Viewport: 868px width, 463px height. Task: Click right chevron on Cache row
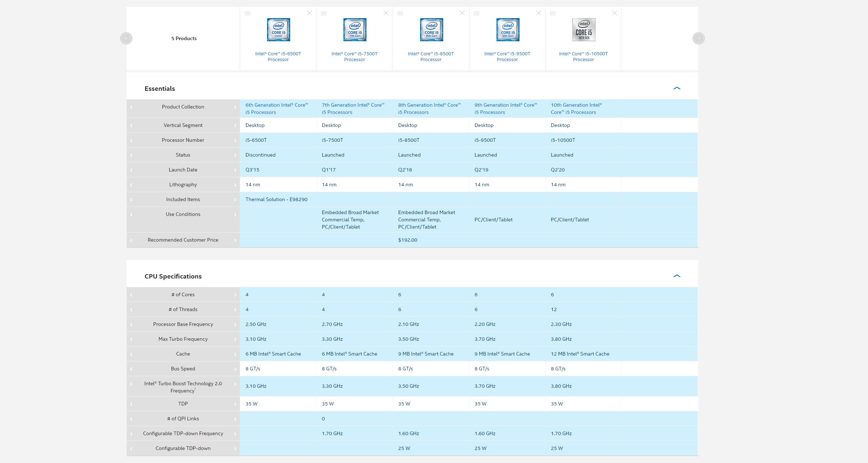click(235, 354)
